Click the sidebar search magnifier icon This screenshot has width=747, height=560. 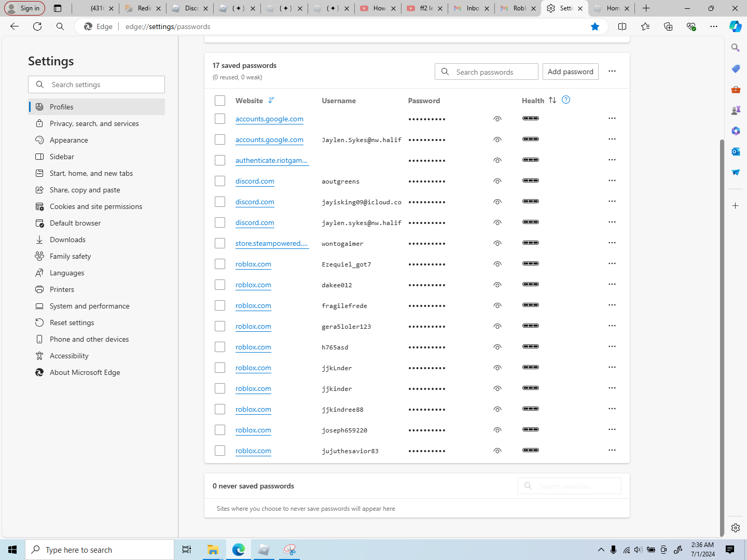tap(736, 48)
